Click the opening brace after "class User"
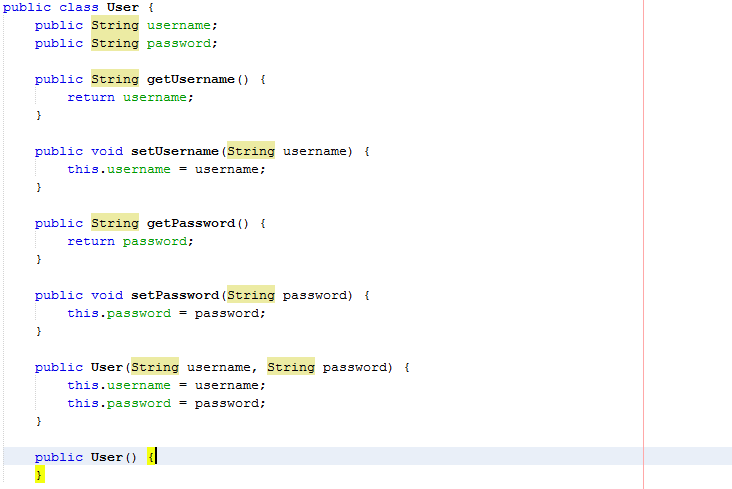 coord(151,7)
